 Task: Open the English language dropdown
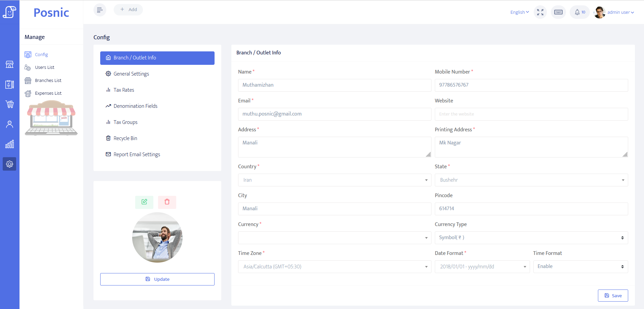[x=519, y=12]
